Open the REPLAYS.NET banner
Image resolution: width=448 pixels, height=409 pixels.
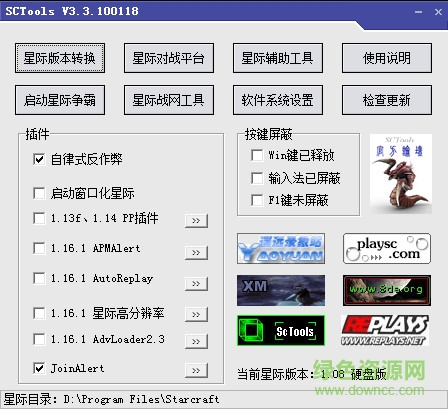[x=385, y=331]
